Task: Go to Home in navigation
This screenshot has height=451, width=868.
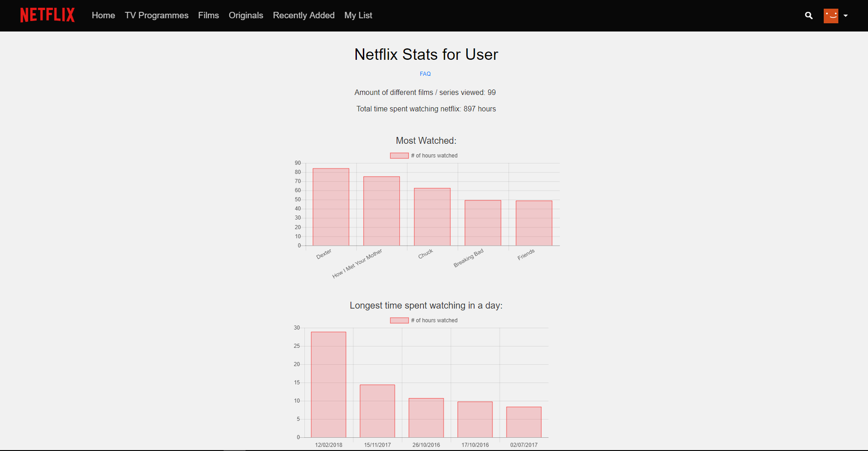Action: [x=104, y=15]
